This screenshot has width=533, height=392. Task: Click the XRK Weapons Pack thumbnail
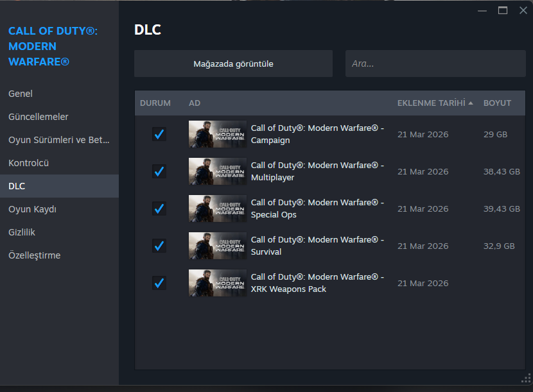click(218, 283)
